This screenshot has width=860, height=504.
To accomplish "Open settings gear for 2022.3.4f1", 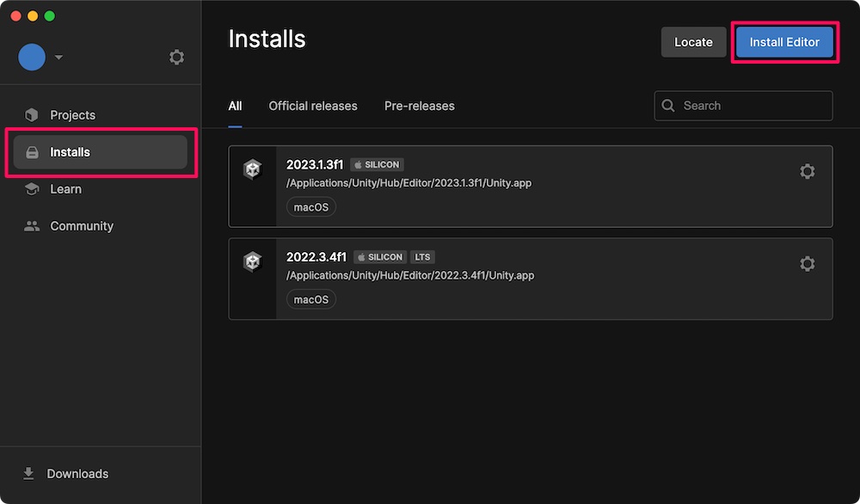I will [807, 264].
